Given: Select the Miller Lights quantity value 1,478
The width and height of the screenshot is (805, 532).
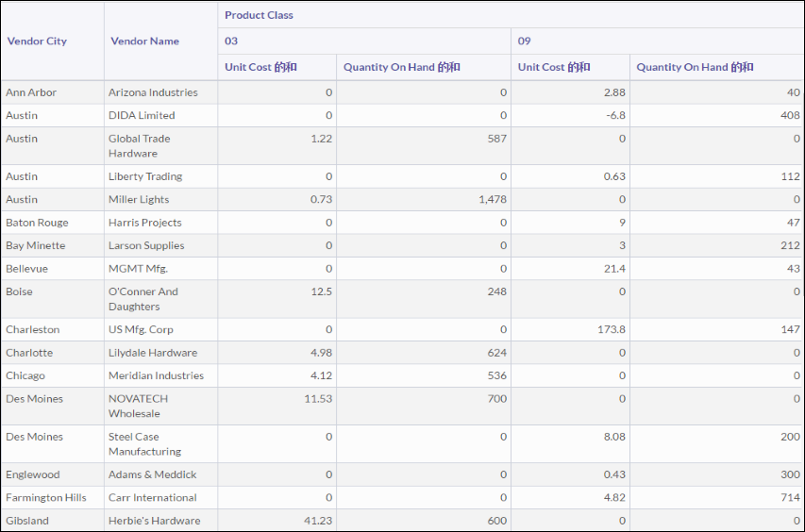Looking at the screenshot, I should coord(491,199).
